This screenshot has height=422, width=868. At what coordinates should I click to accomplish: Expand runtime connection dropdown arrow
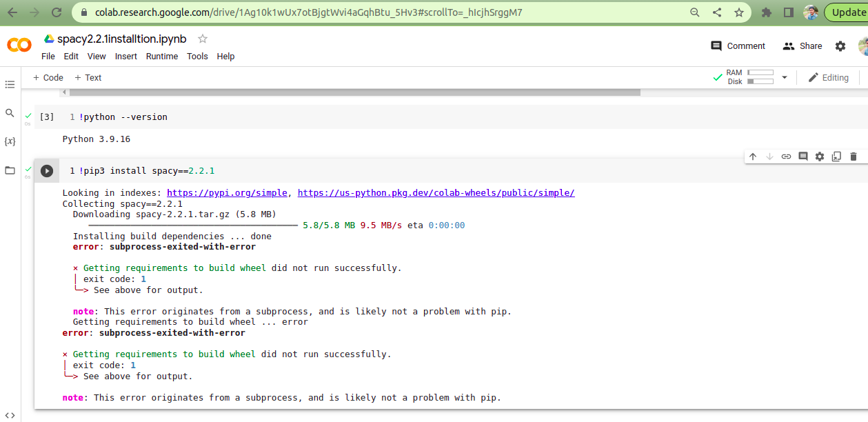pyautogui.click(x=784, y=77)
